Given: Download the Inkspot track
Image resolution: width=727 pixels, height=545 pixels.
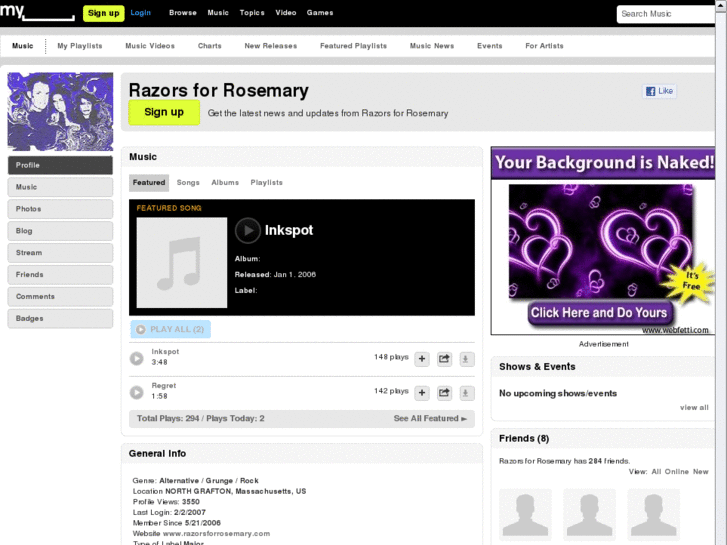Looking at the screenshot, I should pos(466,359).
